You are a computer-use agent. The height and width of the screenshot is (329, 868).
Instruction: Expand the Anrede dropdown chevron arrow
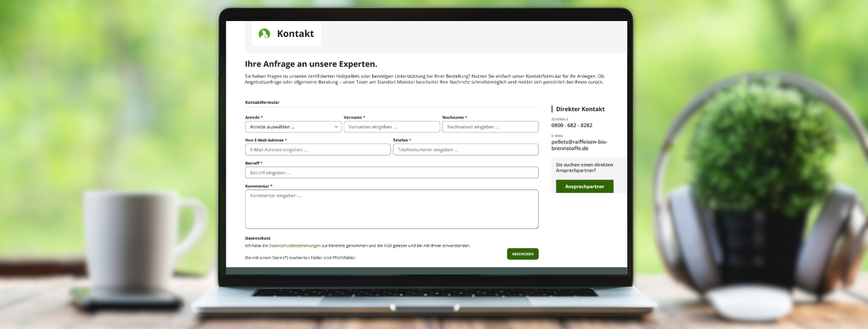pos(335,127)
